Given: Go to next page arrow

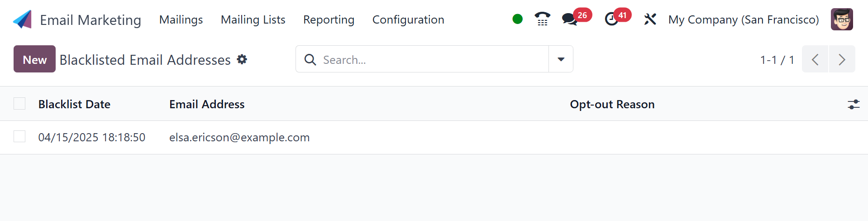Looking at the screenshot, I should tap(842, 59).
